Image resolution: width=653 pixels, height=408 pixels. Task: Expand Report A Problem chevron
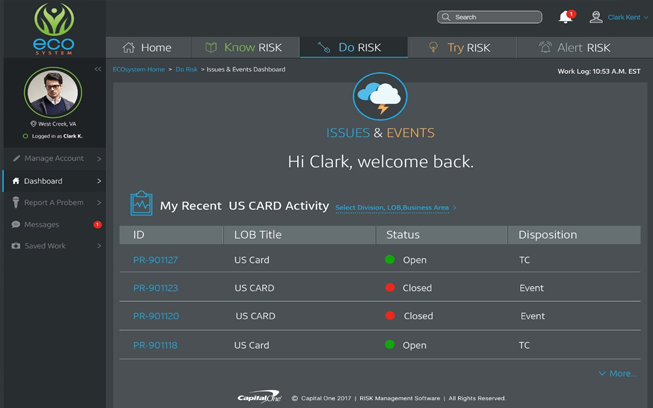click(x=99, y=203)
